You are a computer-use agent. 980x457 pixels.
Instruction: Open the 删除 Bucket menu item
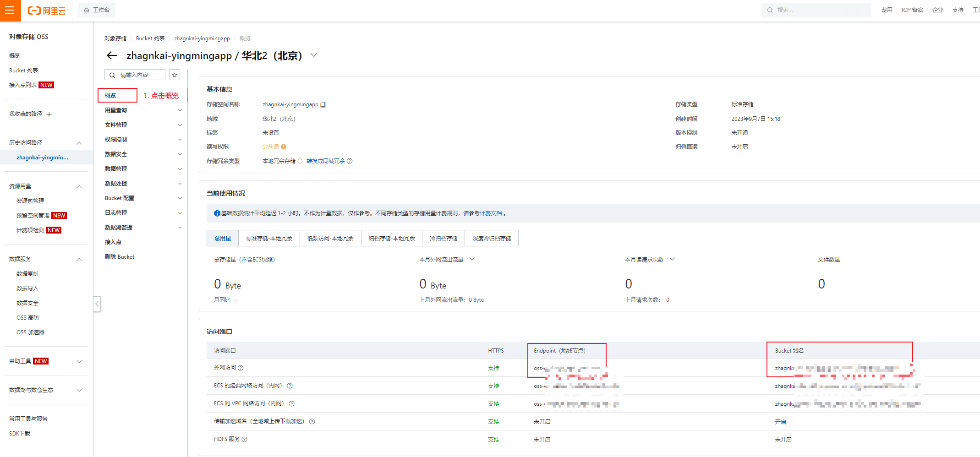click(x=120, y=257)
